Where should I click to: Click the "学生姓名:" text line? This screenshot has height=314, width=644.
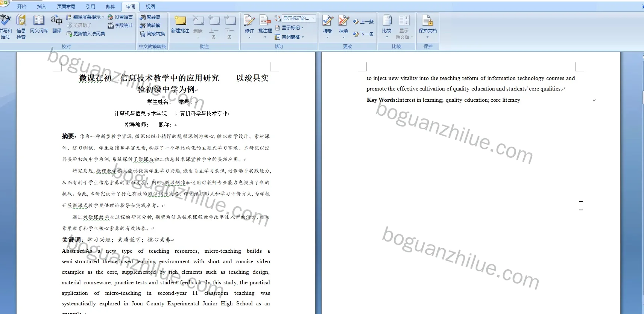click(x=159, y=102)
